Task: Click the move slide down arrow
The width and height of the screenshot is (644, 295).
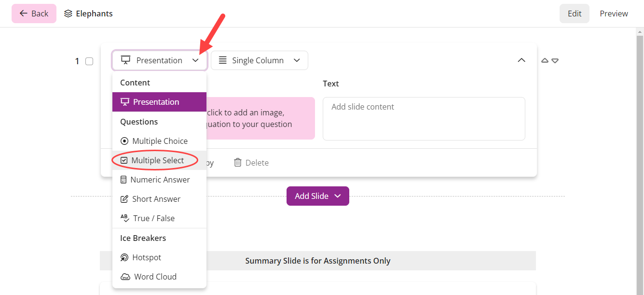Action: click(555, 60)
